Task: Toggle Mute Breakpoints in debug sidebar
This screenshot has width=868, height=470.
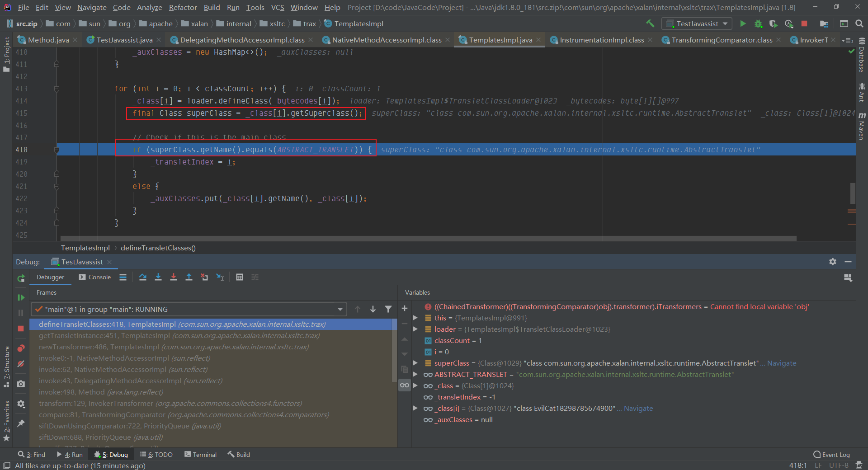Action: tap(21, 364)
